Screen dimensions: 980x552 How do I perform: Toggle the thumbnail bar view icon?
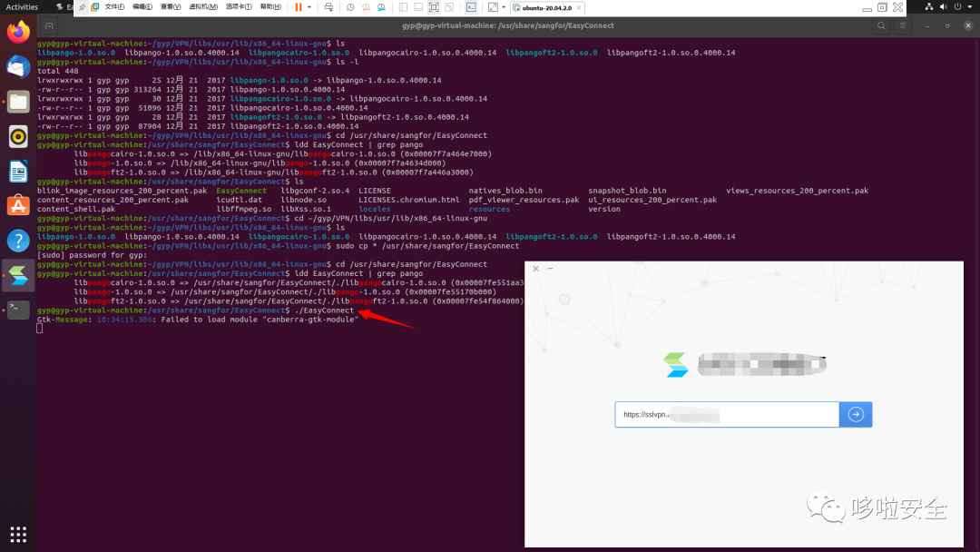tap(418, 7)
